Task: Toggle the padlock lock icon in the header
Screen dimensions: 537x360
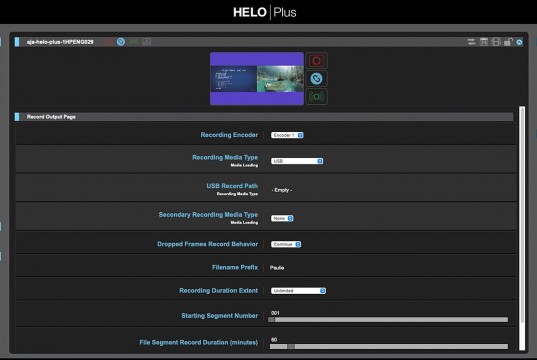Action: 508,42
